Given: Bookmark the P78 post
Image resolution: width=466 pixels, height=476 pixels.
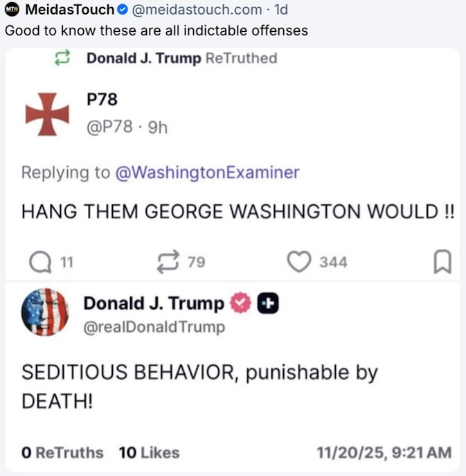Looking at the screenshot, I should coord(442,261).
